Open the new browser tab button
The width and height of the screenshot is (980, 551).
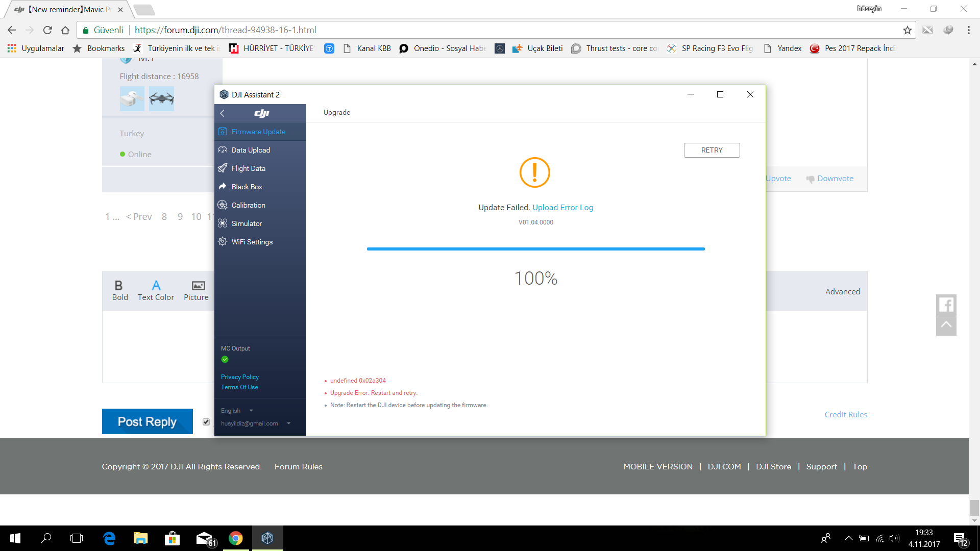(x=144, y=10)
